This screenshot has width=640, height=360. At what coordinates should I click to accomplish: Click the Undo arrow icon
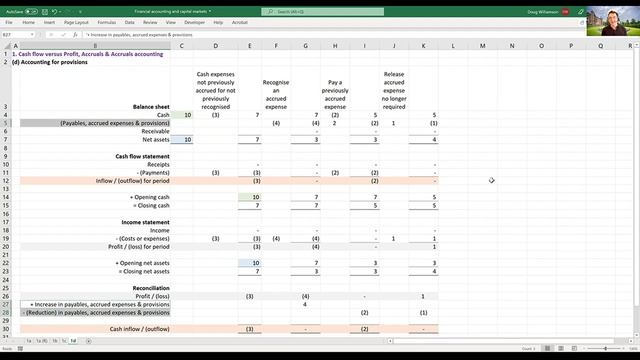coord(54,12)
